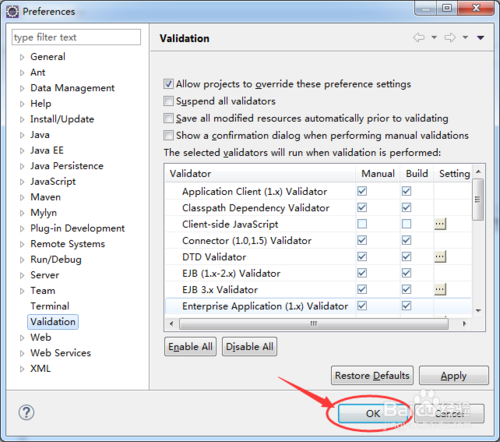Select Remote Systems preferences
Viewport: 500px width, 442px height.
(x=68, y=244)
